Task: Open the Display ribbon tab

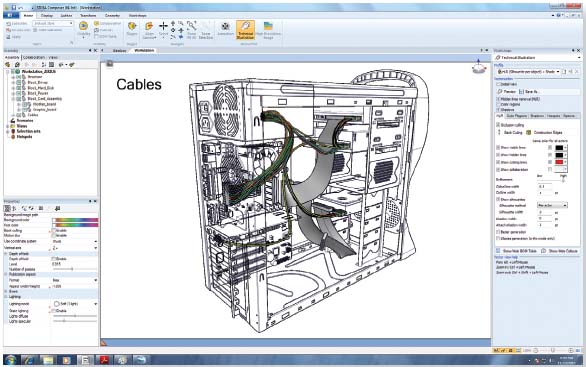Action: (47, 15)
